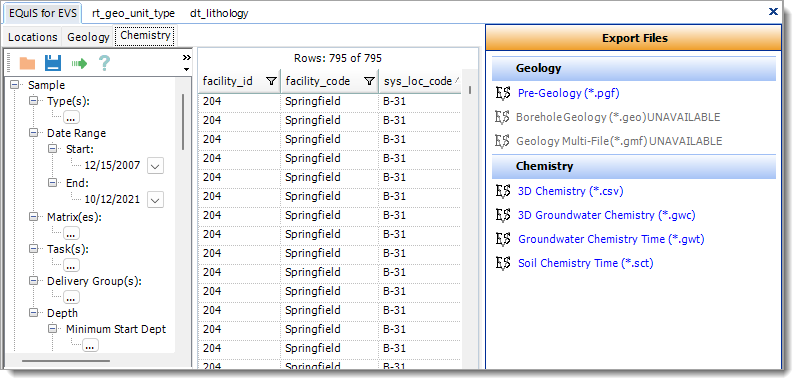Image resolution: width=799 pixels, height=385 pixels.
Task: Click the toolbar overflow chevron icon
Action: coord(187,57)
